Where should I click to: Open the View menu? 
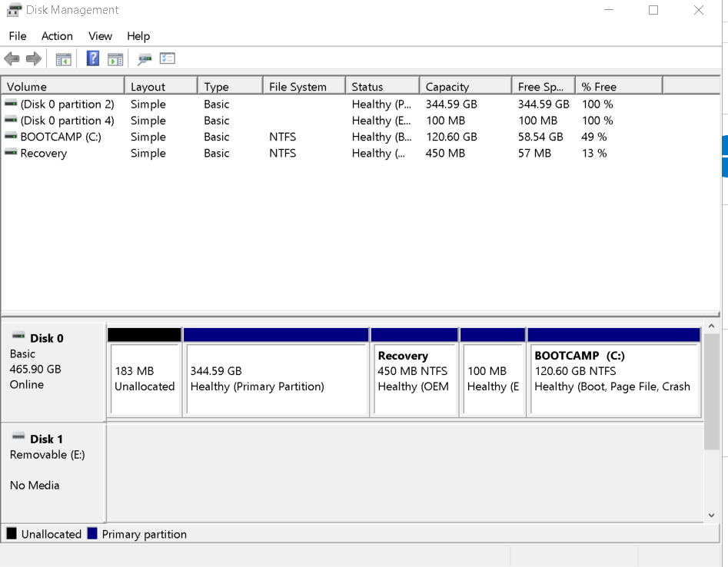pos(100,36)
